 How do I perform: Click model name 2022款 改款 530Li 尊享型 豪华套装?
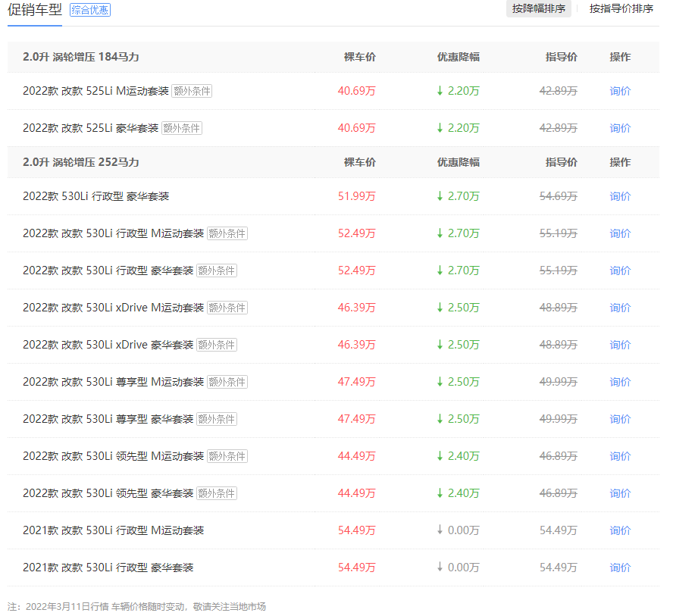[x=108, y=419]
